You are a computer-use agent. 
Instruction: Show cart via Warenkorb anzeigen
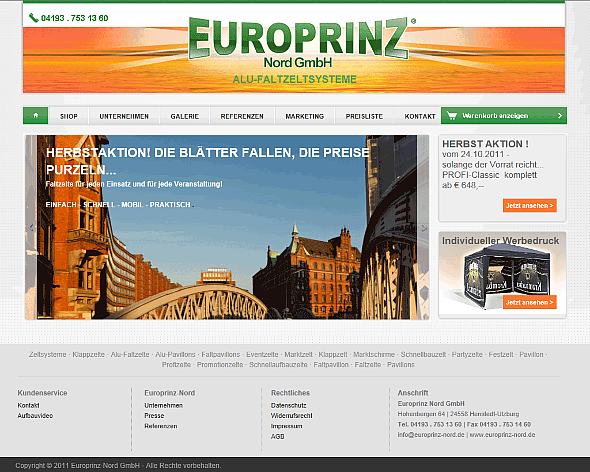click(x=504, y=116)
